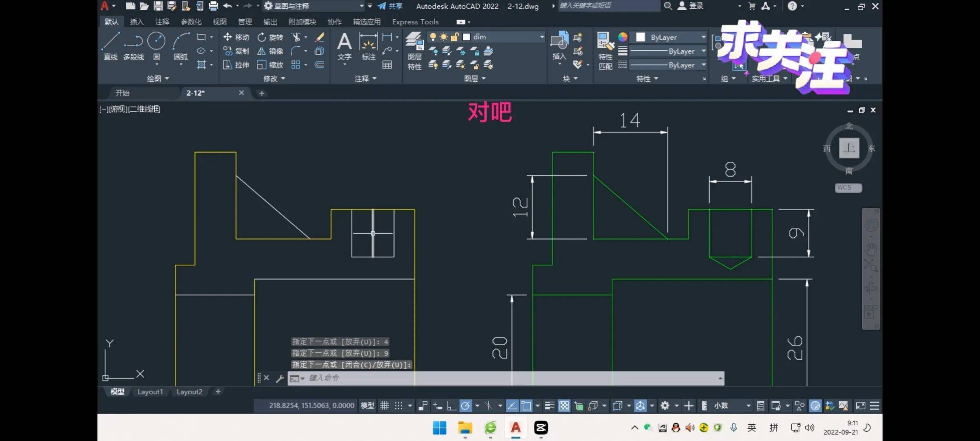Click the Undo arrow icon
The width and height of the screenshot is (980, 441).
pyautogui.click(x=227, y=6)
